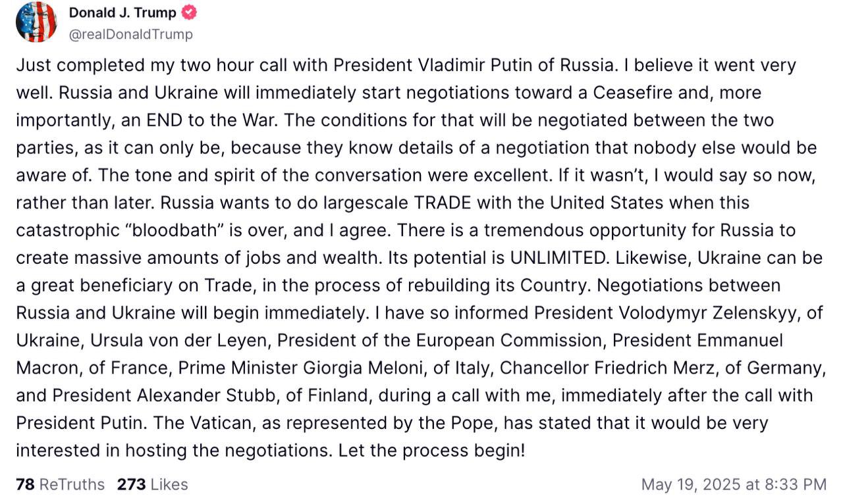The width and height of the screenshot is (843, 504).
Task: Visit the @realDonaldTrump handle link
Action: pos(131,34)
